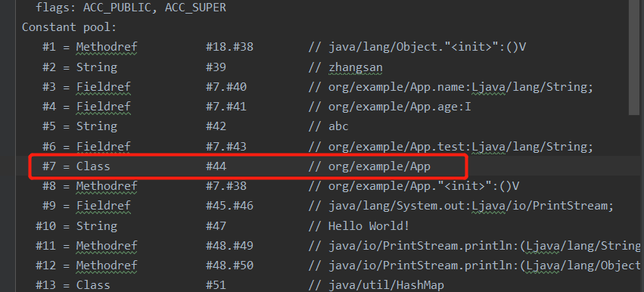Screen dimensions: 644x292
Task: Click the Hello World! comment text
Action: point(369,226)
